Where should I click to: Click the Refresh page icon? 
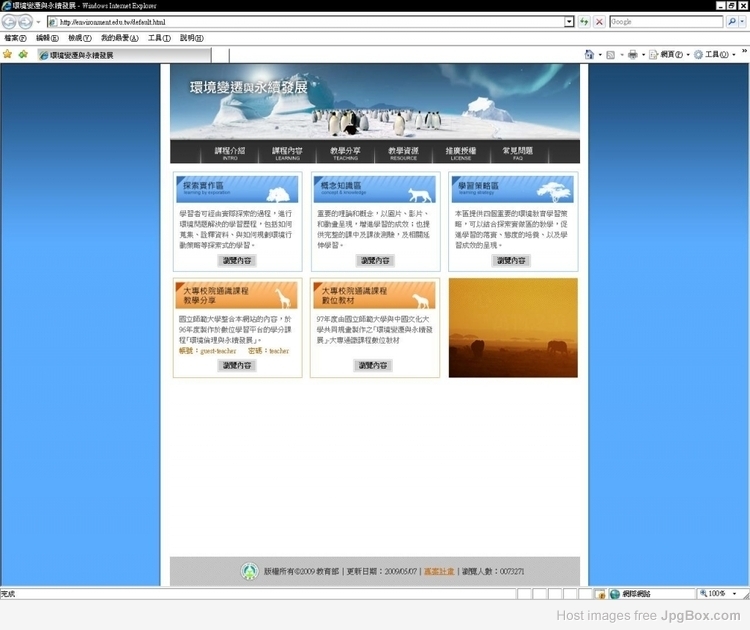[x=584, y=21]
